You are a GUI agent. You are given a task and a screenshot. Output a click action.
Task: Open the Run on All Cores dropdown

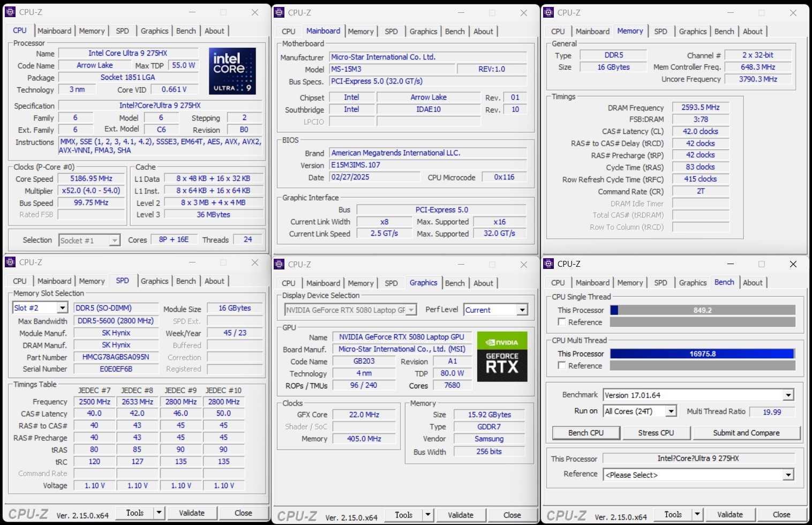tap(671, 411)
